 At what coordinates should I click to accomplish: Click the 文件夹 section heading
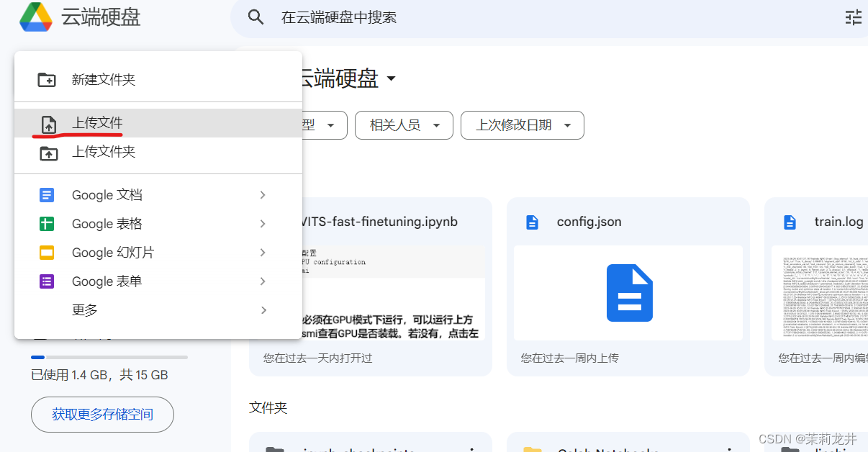point(268,408)
